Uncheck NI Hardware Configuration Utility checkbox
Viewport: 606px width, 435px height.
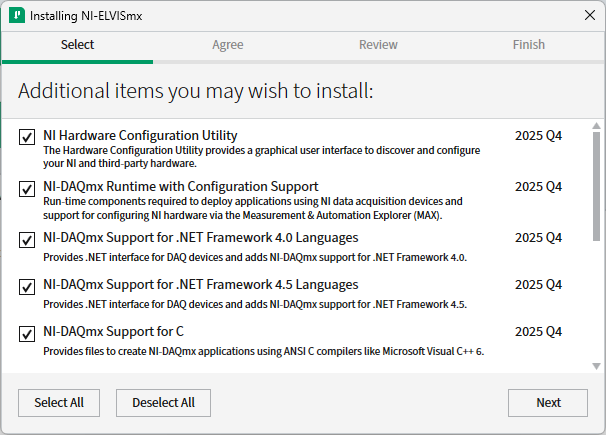27,137
